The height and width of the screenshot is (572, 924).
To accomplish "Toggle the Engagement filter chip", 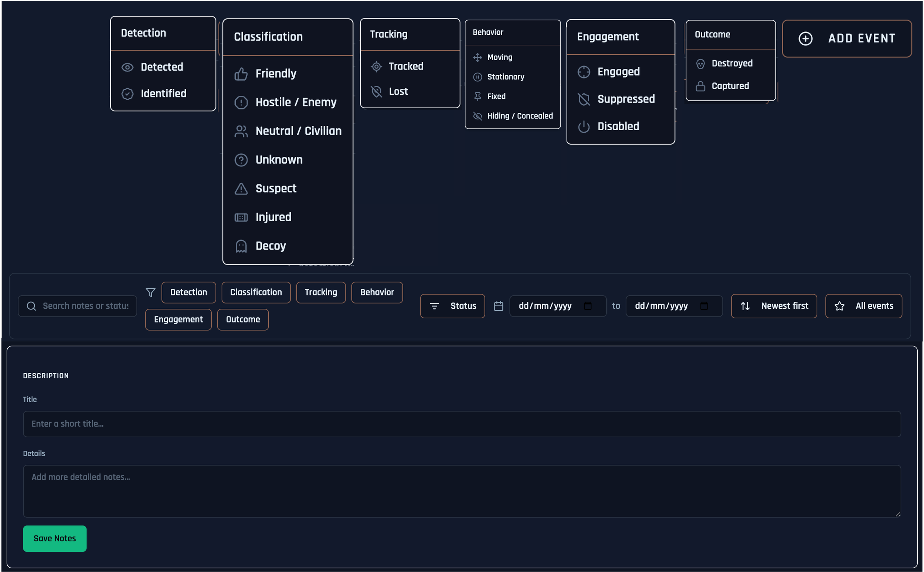I will click(x=178, y=320).
